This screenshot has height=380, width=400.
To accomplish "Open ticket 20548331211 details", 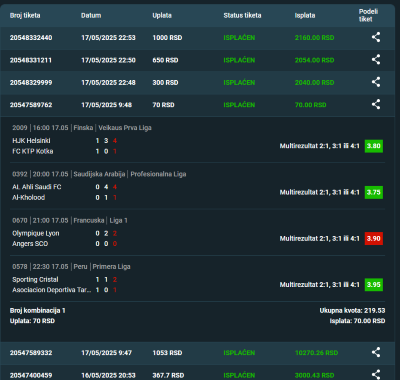I will [x=197, y=60].
